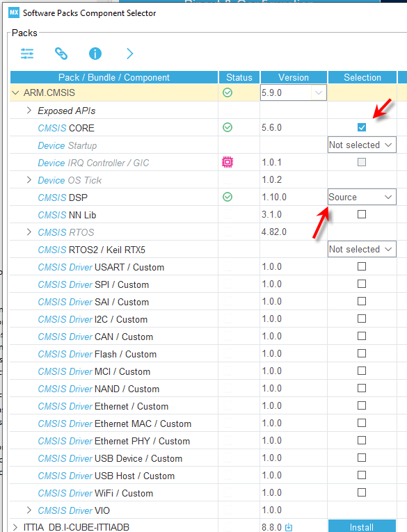The height and width of the screenshot is (532, 407).
Task: Click the MX application logo icon
Action: pyautogui.click(x=14, y=13)
